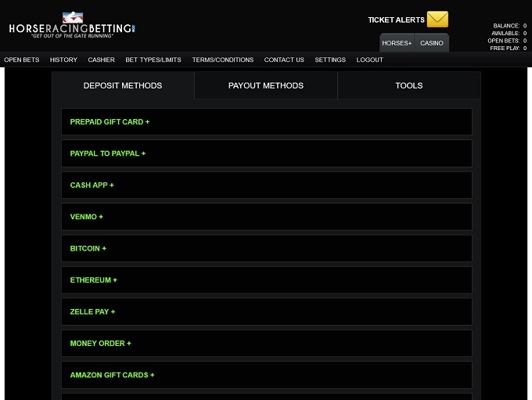Click the Ticket Alerts envelope icon
The width and height of the screenshot is (532, 400).
pos(437,20)
